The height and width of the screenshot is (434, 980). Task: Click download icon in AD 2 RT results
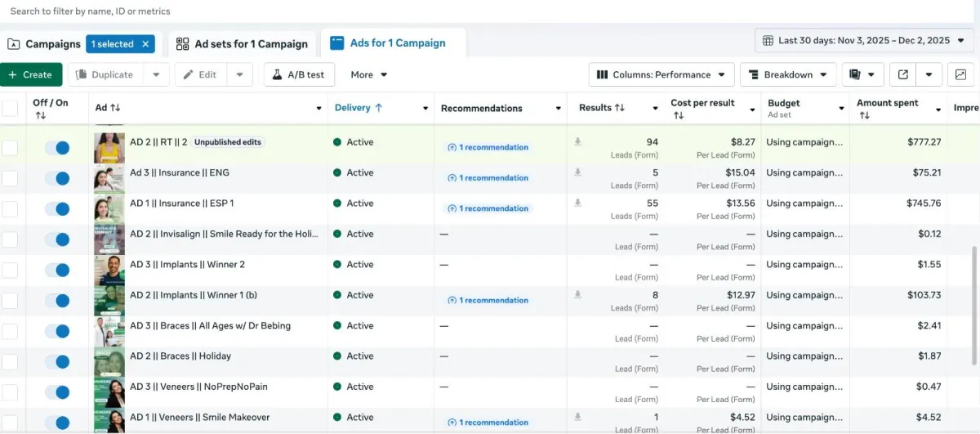[x=578, y=142]
